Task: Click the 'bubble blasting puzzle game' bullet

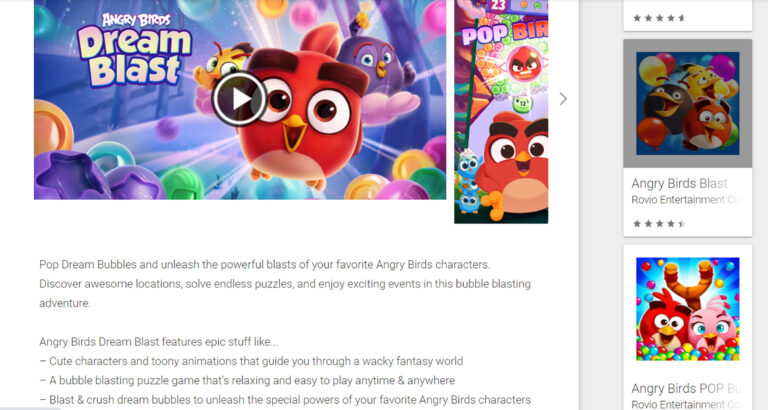Action: [247, 381]
